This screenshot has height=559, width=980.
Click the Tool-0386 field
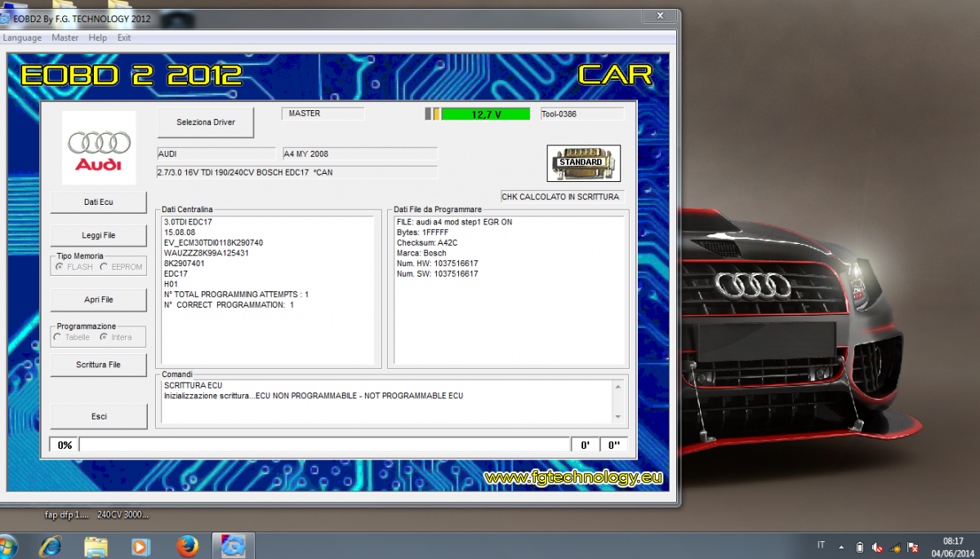[x=581, y=114]
